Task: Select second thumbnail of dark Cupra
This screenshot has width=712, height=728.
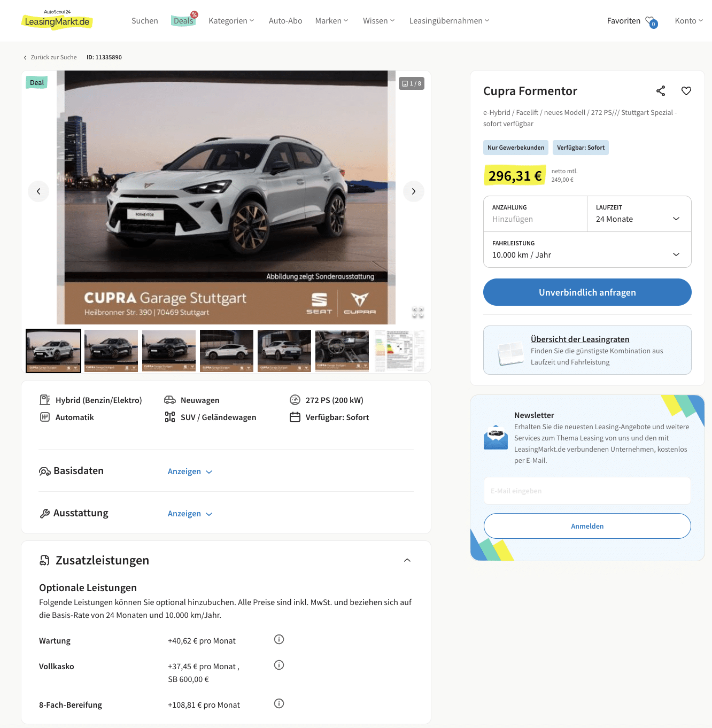Action: 111,351
